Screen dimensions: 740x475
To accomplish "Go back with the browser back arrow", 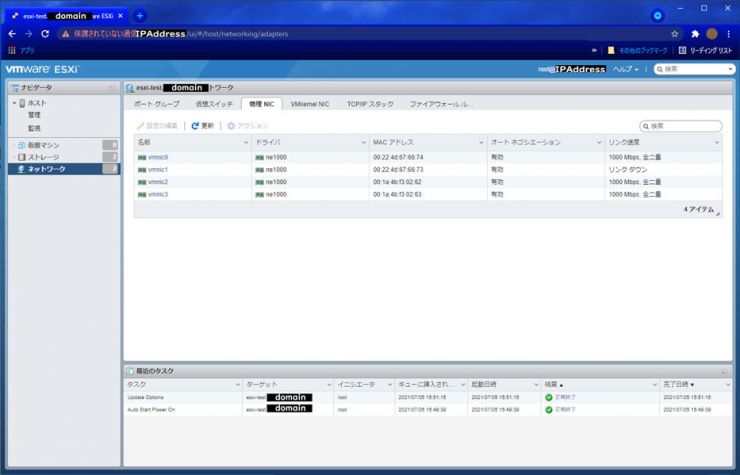I will click(12, 34).
